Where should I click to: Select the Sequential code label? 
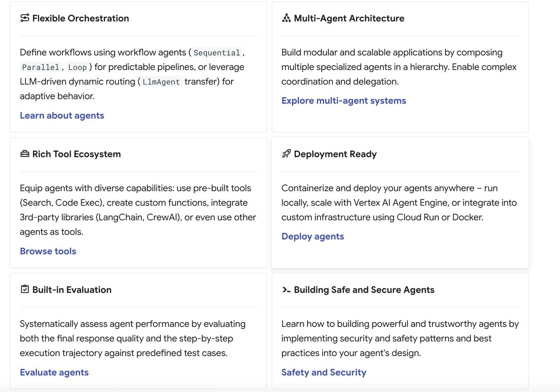(216, 53)
